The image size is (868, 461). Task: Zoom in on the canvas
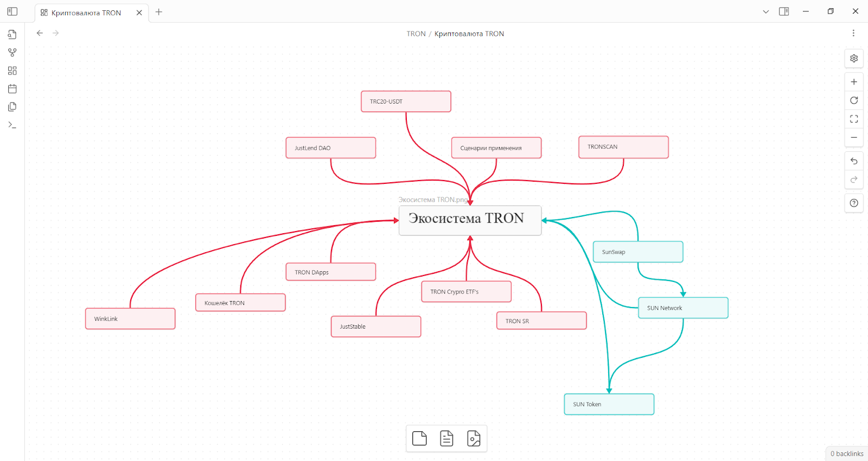tap(854, 82)
